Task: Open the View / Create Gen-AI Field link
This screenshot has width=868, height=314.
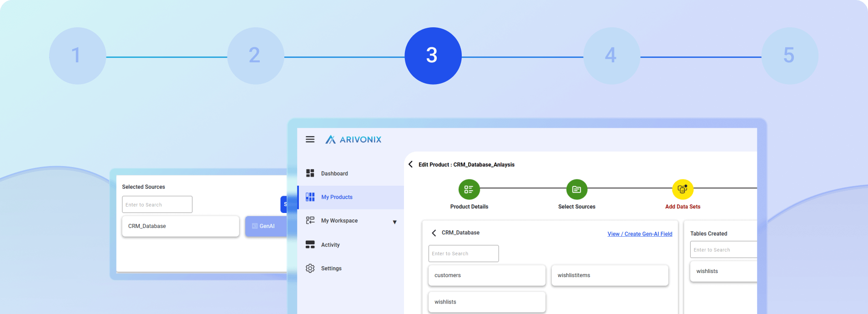Action: tap(640, 234)
